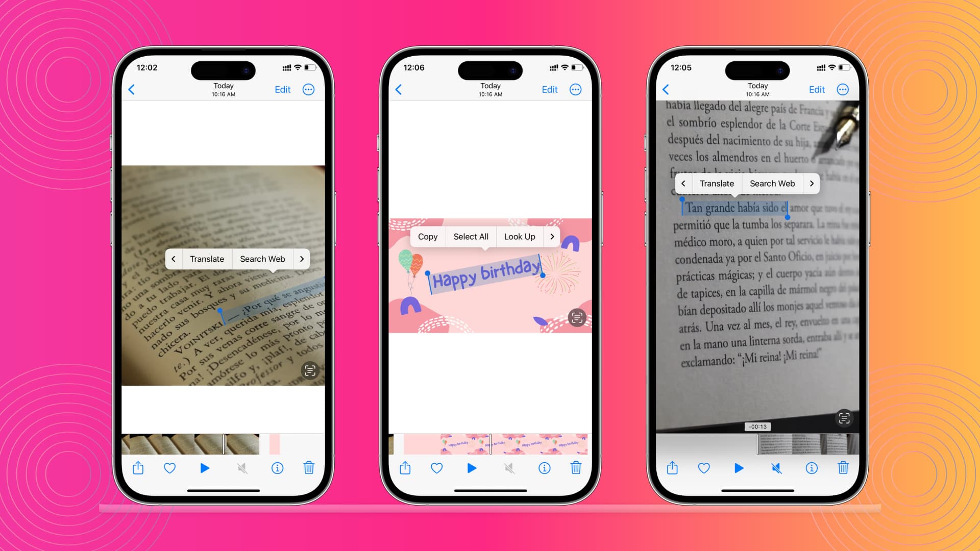Select Translate from the context menu
The height and width of the screenshot is (551, 980).
207,258
